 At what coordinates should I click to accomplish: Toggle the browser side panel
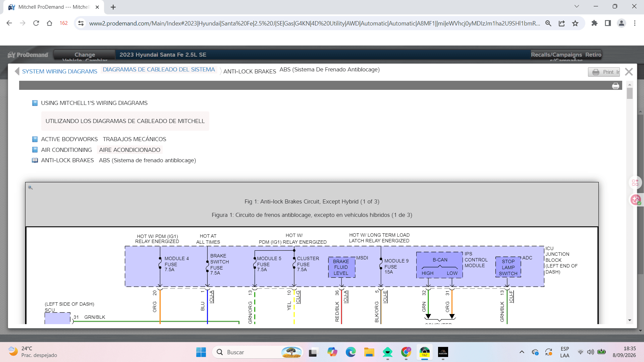tap(608, 23)
